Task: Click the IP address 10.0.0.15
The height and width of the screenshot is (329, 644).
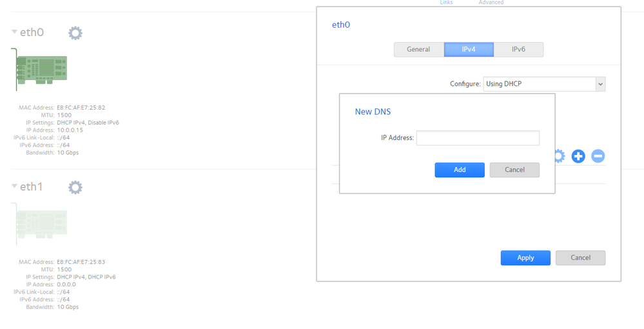Action: [x=70, y=130]
